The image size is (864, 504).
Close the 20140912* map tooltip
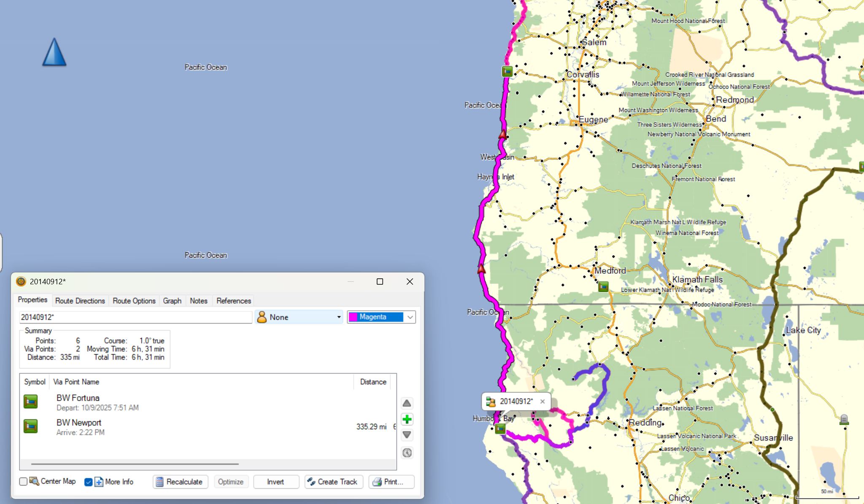coord(543,402)
